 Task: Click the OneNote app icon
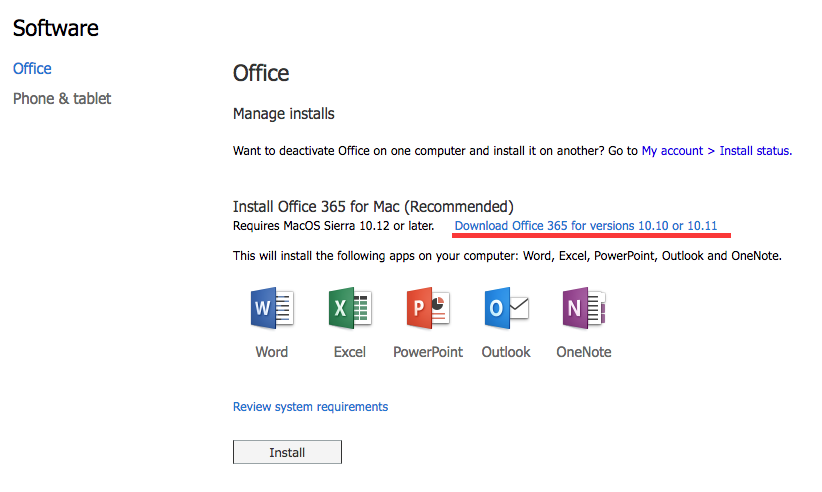[x=584, y=308]
